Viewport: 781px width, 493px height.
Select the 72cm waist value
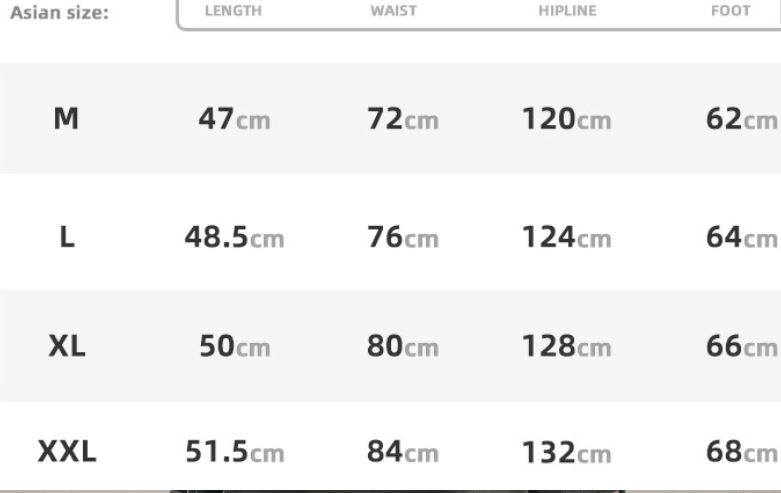point(402,120)
